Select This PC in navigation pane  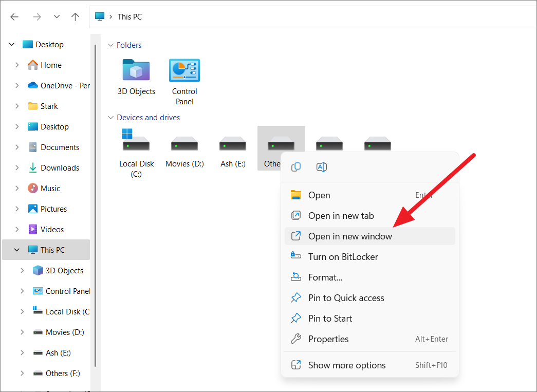tap(46, 250)
